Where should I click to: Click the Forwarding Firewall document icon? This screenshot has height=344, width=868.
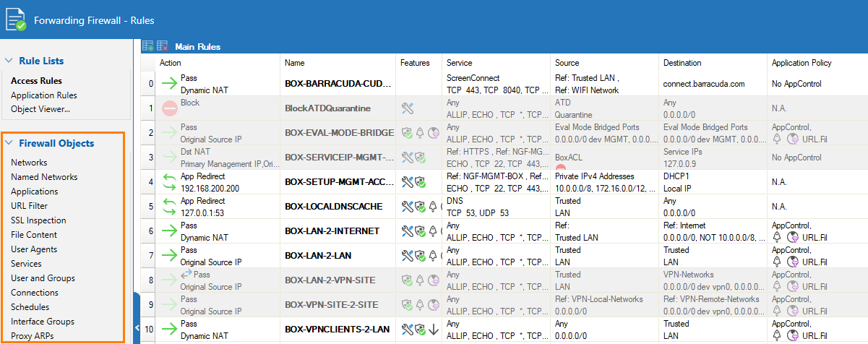[16, 20]
